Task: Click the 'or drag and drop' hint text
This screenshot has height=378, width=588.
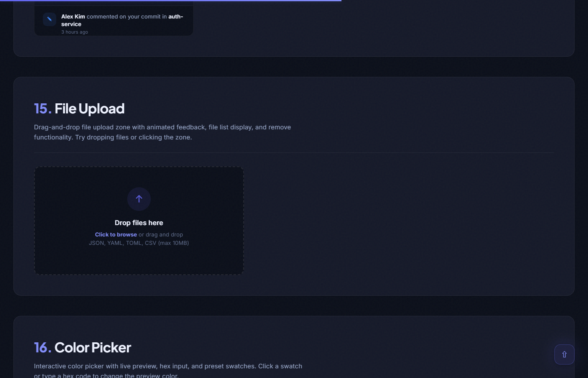Action: tap(161, 235)
